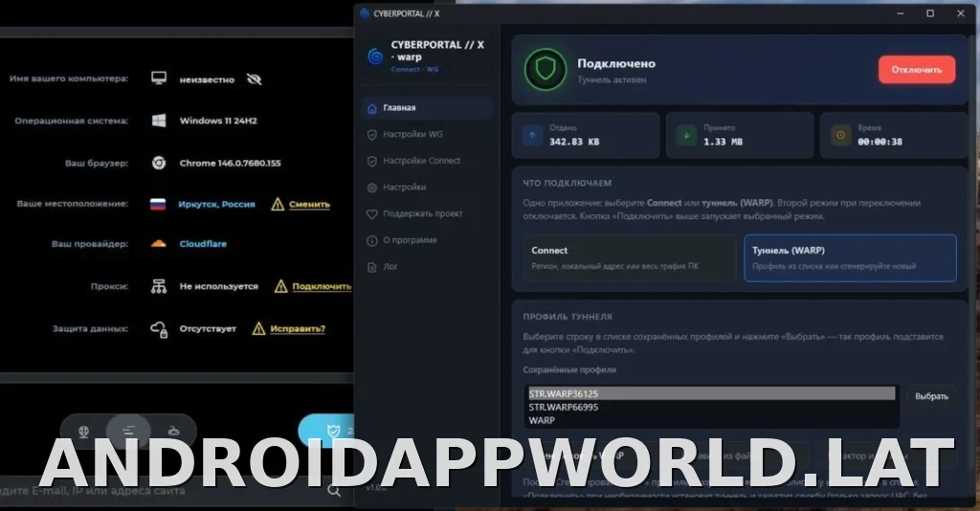Open Поддержать проект sidebar item
Screen dimensions: 980x511
click(x=427, y=213)
